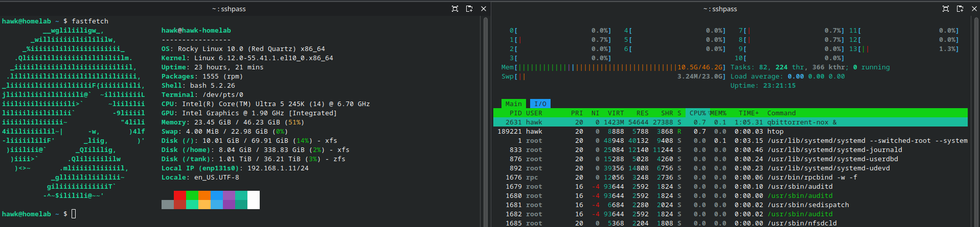Screen dimensions: 980x227
Task: Click the CPU 13 meter showing 1.3%
Action: click(904, 48)
